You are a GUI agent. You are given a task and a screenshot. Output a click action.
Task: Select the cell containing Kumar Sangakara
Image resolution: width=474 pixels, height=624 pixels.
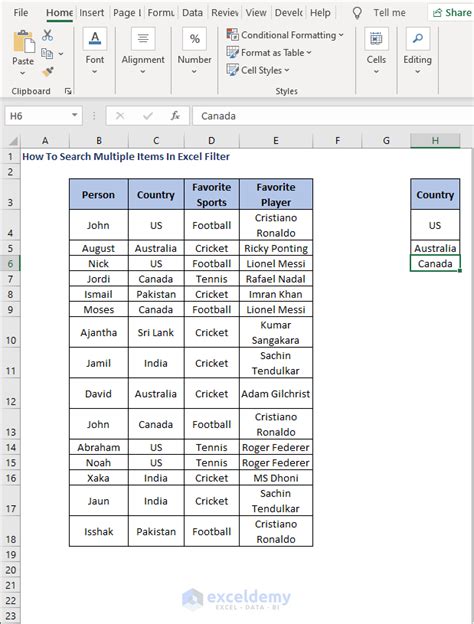coord(276,332)
